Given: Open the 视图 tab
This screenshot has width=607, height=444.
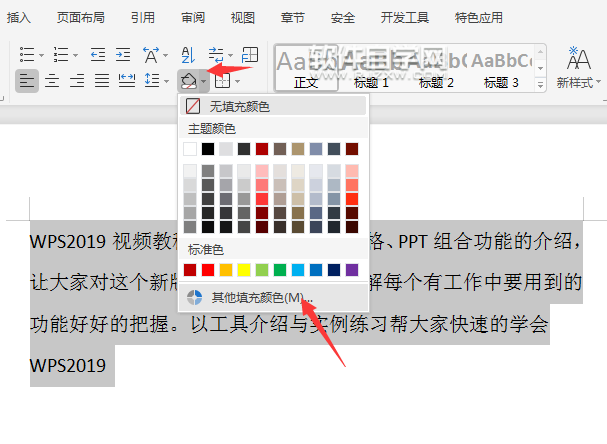Looking at the screenshot, I should tap(243, 18).
